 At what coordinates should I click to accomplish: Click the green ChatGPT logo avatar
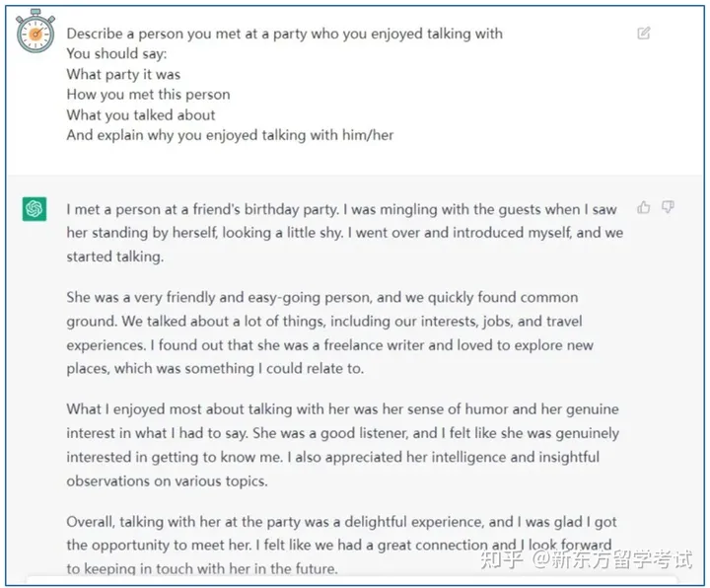pyautogui.click(x=35, y=209)
